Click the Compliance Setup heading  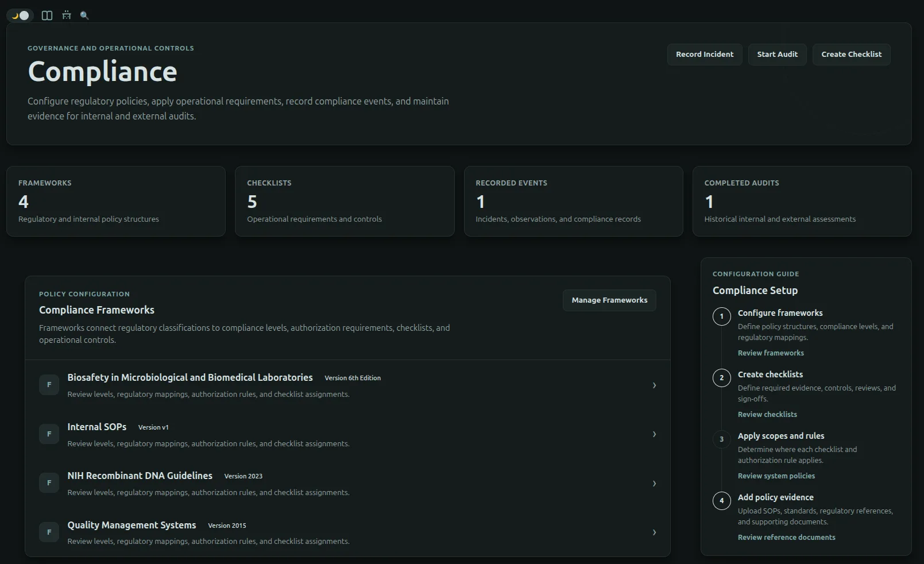pos(755,291)
